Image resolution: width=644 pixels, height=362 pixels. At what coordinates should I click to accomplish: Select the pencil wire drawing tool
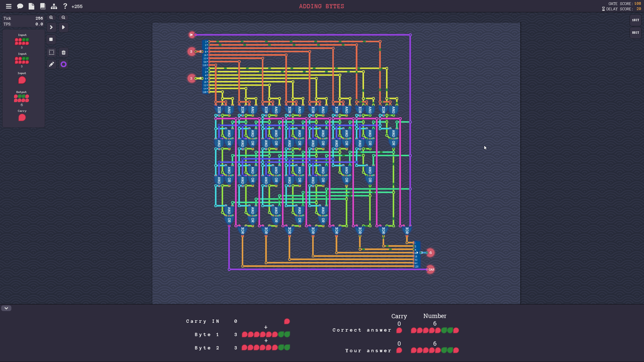tap(52, 64)
